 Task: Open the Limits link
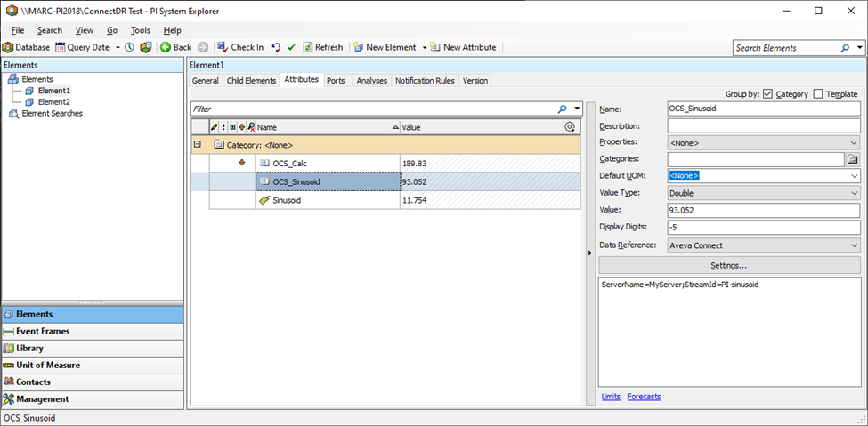[x=611, y=396]
